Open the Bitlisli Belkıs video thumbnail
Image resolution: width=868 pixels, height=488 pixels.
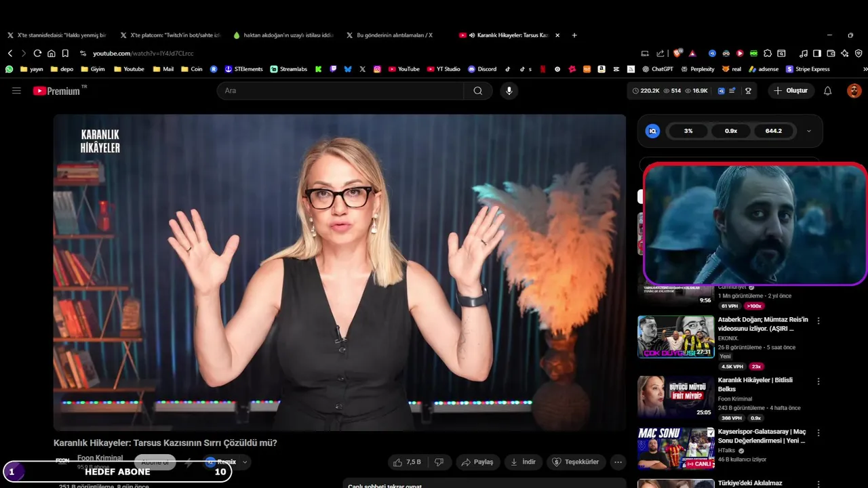[x=675, y=396]
